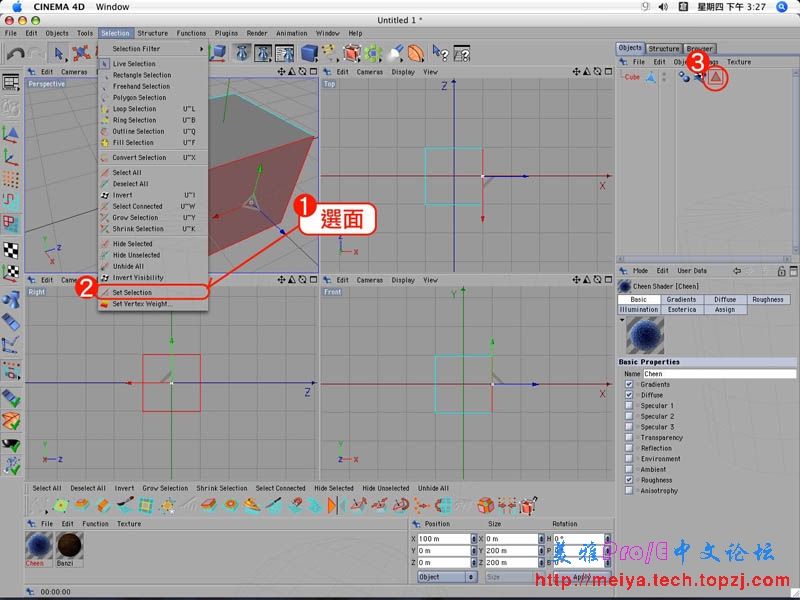Click the pan icon of the Front viewport

576,280
